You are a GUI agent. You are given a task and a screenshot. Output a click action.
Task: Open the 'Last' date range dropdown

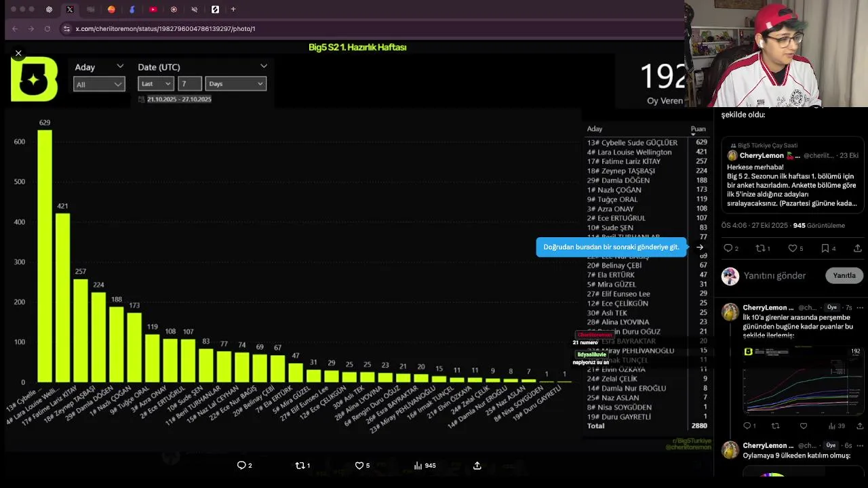pos(156,83)
